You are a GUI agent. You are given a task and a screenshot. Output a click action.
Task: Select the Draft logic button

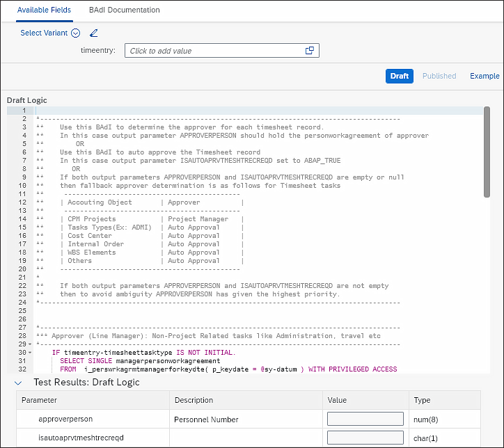point(399,76)
